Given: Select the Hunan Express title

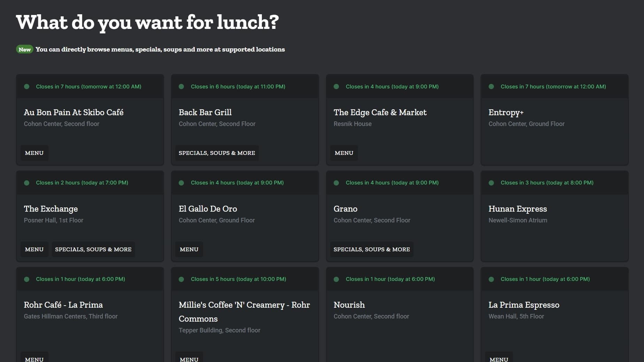Looking at the screenshot, I should [518, 209].
